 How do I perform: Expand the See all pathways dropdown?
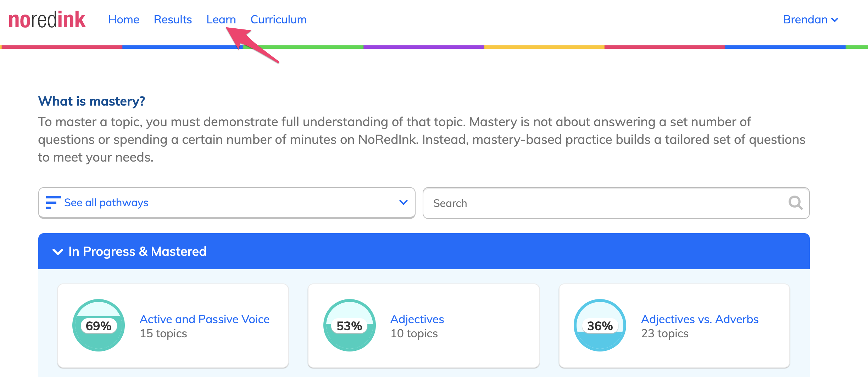227,203
